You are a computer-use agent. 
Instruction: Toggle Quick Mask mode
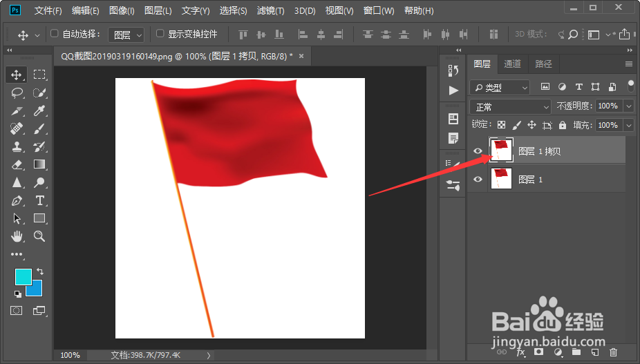point(17,311)
